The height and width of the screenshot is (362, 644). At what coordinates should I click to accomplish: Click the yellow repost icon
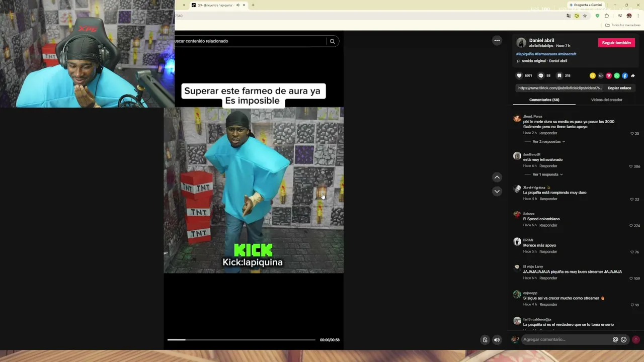tap(593, 75)
